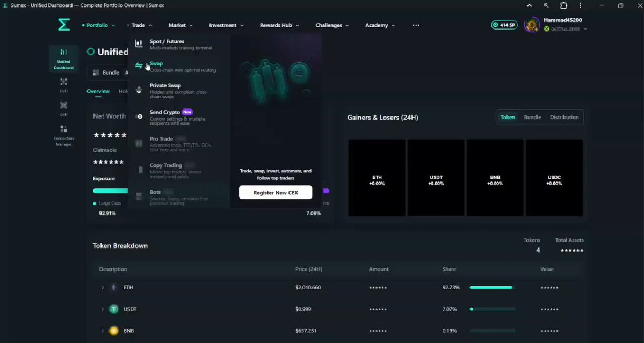
Task: Switch to Token view in Gainers & Losers
Action: (x=507, y=118)
